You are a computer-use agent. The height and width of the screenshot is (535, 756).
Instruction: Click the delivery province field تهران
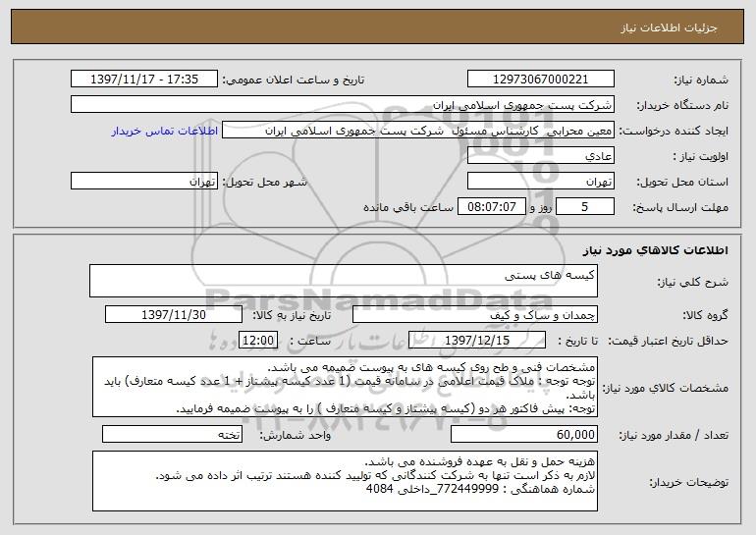tap(540, 182)
